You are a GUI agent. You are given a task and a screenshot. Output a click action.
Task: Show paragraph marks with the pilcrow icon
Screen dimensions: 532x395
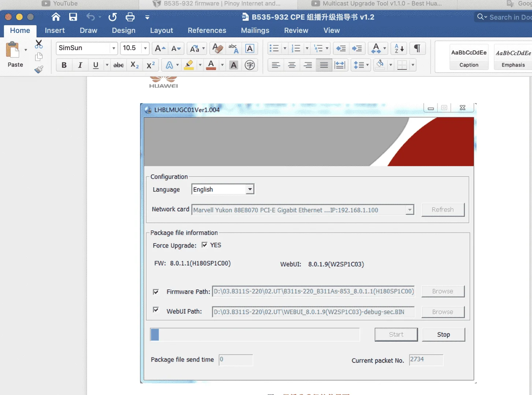(x=417, y=48)
